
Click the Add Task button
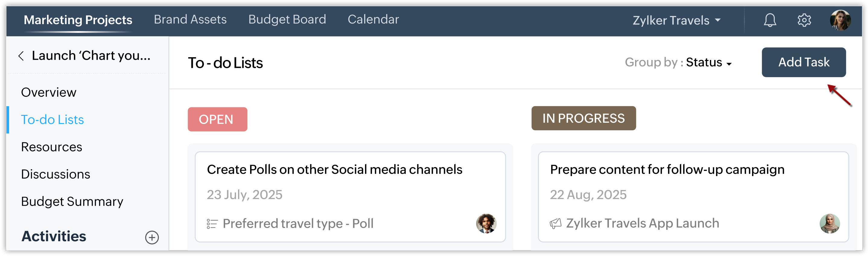click(804, 62)
